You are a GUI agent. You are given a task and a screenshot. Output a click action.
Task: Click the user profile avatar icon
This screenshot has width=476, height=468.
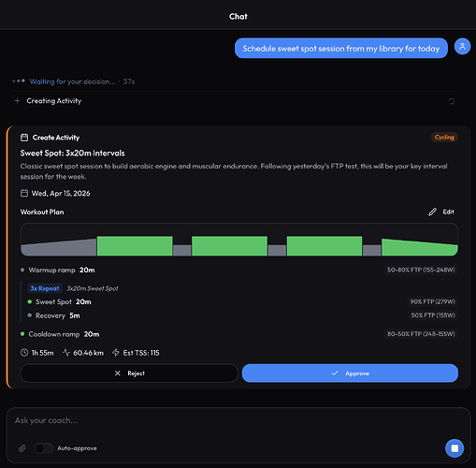[x=462, y=47]
